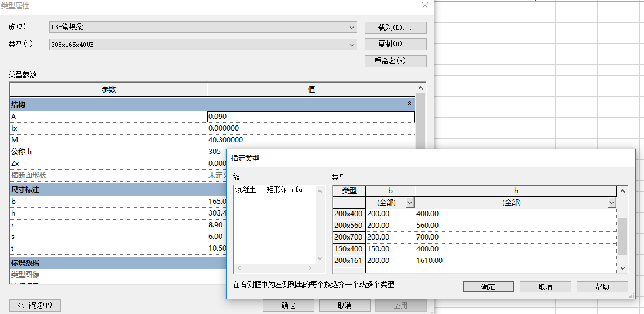This screenshot has width=644, height=314.
Task: Click types table vertical scrollbar thumb
Action: [x=623, y=236]
